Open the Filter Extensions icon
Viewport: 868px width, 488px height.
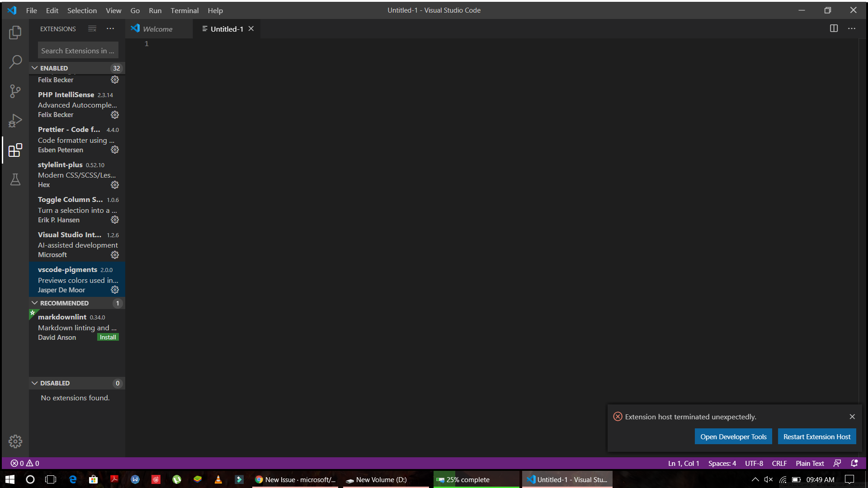click(92, 28)
